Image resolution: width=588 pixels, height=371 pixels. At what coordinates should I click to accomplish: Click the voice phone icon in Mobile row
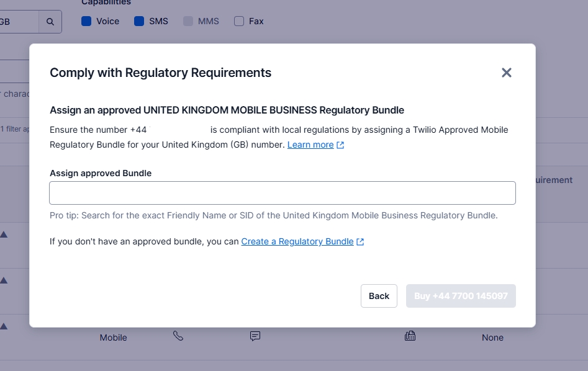coord(178,336)
